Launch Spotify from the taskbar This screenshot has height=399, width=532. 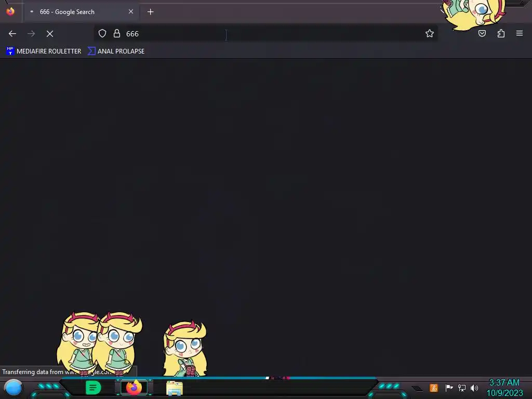(x=94, y=388)
